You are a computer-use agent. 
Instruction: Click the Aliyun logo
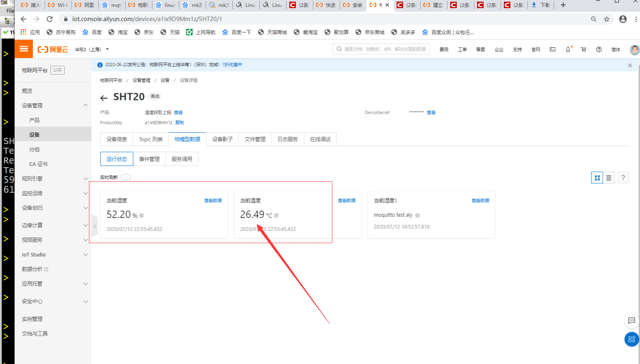click(x=53, y=50)
